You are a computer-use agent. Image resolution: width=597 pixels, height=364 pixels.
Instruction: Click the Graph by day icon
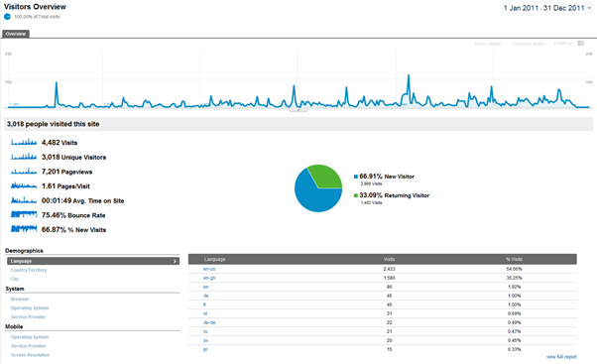580,43
